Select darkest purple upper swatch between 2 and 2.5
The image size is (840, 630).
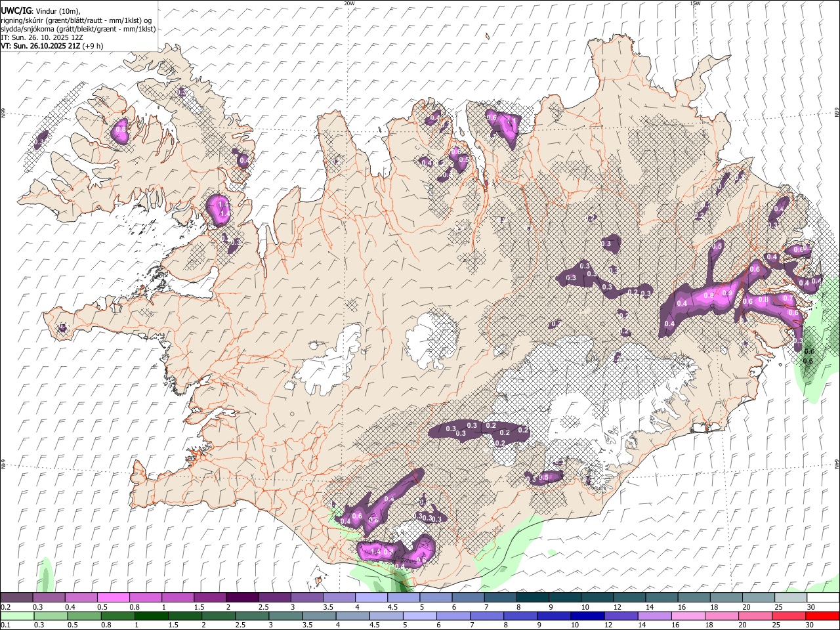click(242, 598)
